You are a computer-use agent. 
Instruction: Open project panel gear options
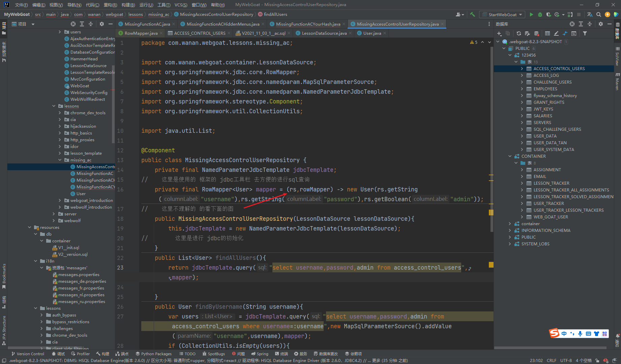click(101, 24)
